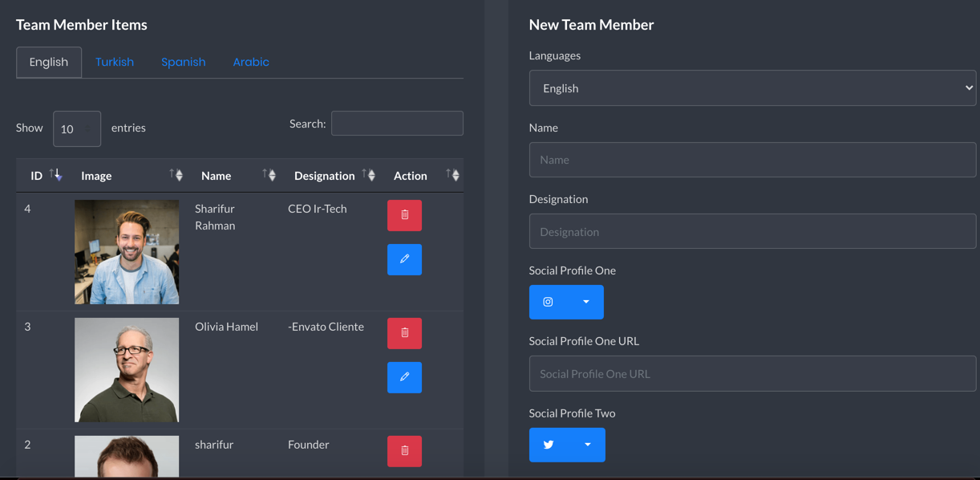The width and height of the screenshot is (980, 480).
Task: Click the Social Profile One URL field
Action: tap(752, 374)
